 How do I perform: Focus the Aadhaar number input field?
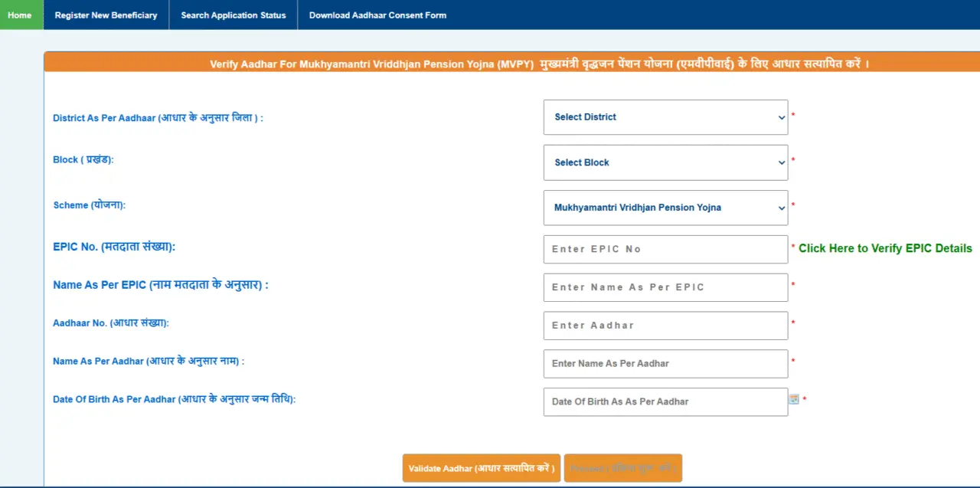665,326
